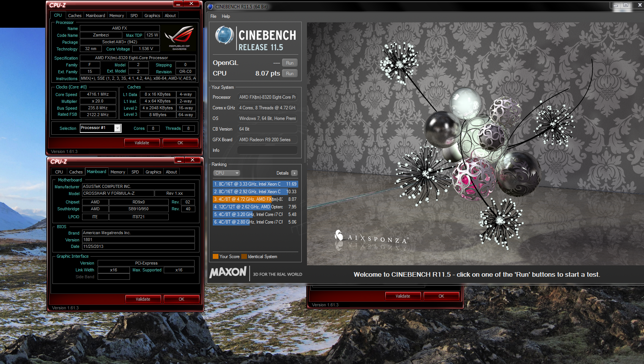Click the BIOS Version value 1801
Viewport: 644px width, 364px height.
[138, 240]
